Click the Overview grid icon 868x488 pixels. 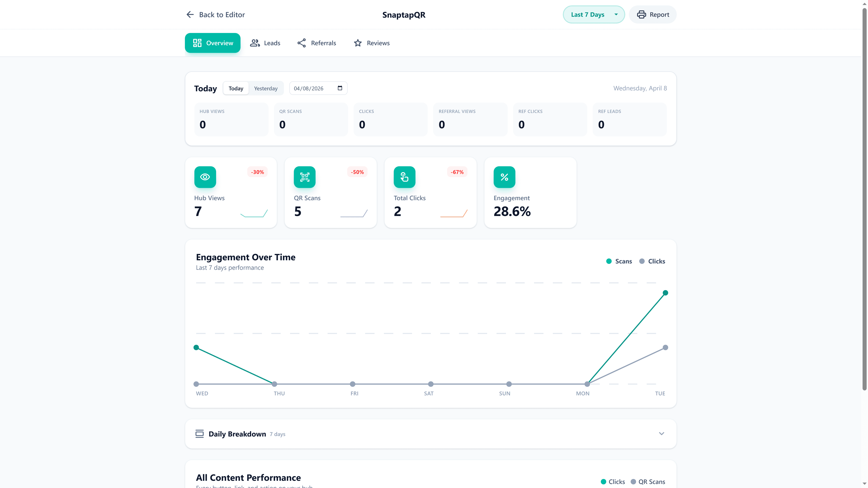coord(197,43)
